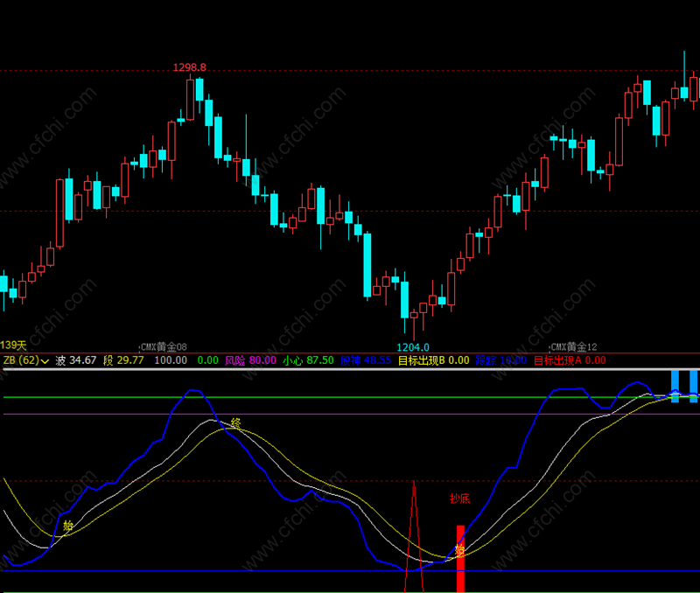Viewport: 700px width, 593px height.
Task: Click the white 100.00 value
Action: point(171,360)
